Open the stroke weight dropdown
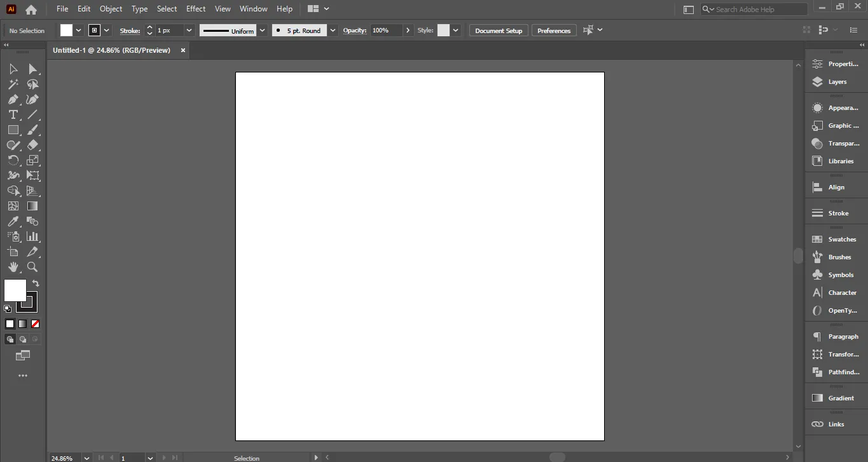 coord(188,30)
